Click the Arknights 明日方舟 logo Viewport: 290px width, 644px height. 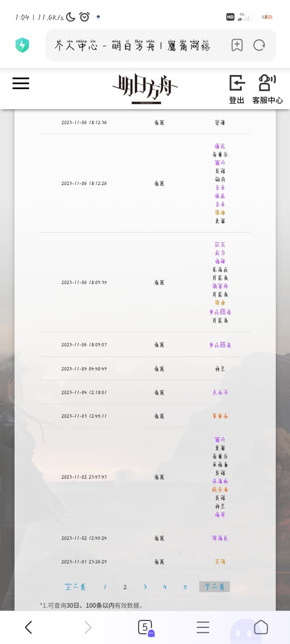145,89
